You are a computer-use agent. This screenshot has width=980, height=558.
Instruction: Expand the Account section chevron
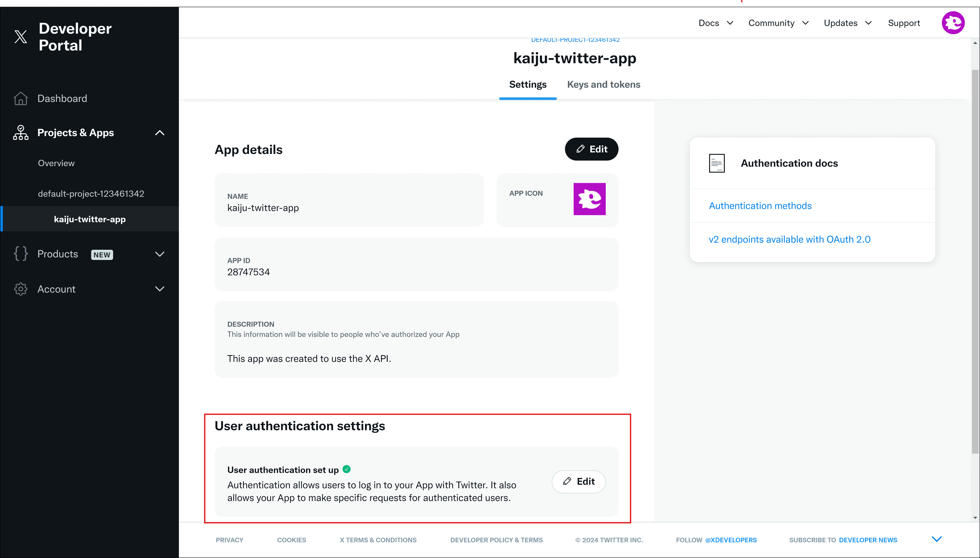pos(160,289)
